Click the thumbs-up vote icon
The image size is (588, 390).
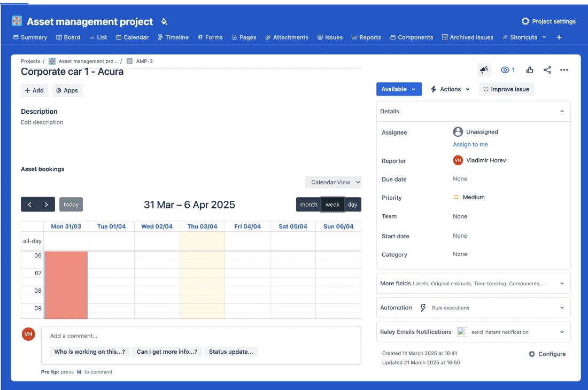pos(530,70)
